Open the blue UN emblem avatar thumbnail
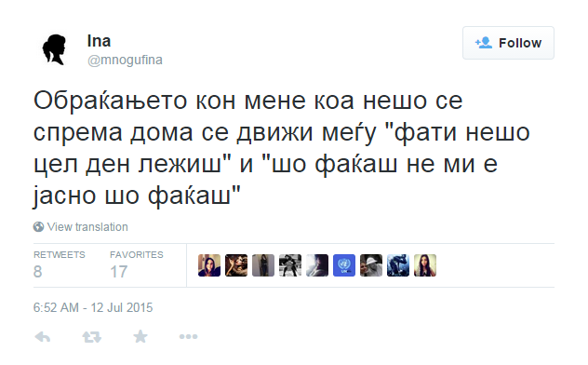Viewport: 588px width, 365px height. pyautogui.click(x=344, y=265)
